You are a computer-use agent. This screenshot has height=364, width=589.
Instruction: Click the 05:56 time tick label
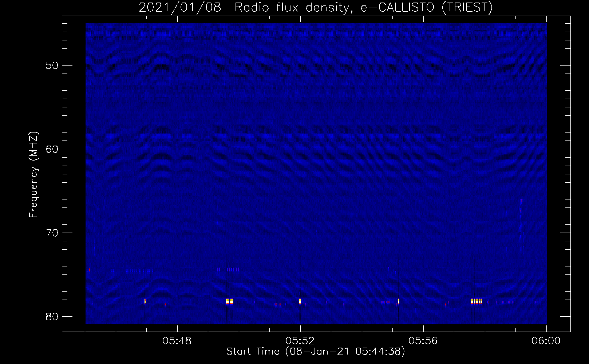click(423, 341)
